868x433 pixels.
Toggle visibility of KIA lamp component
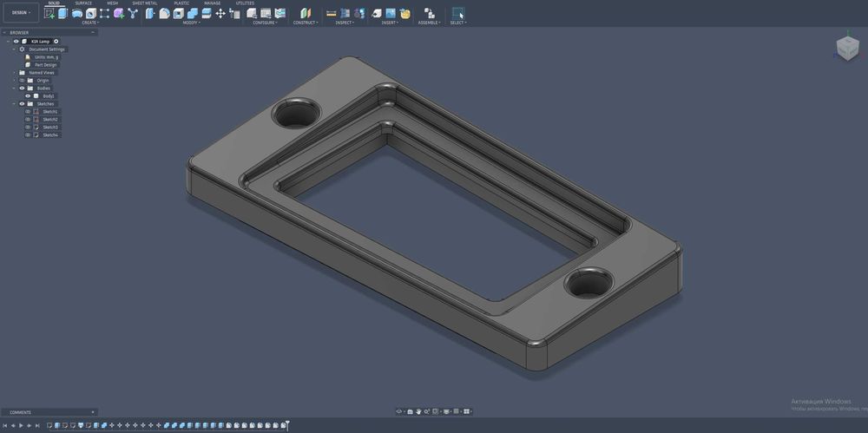[x=16, y=42]
